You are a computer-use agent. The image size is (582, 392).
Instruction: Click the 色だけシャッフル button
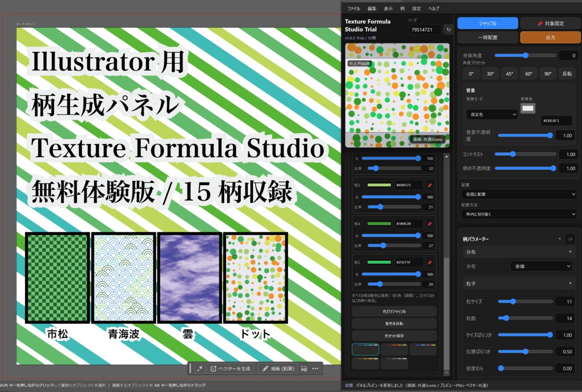click(394, 311)
